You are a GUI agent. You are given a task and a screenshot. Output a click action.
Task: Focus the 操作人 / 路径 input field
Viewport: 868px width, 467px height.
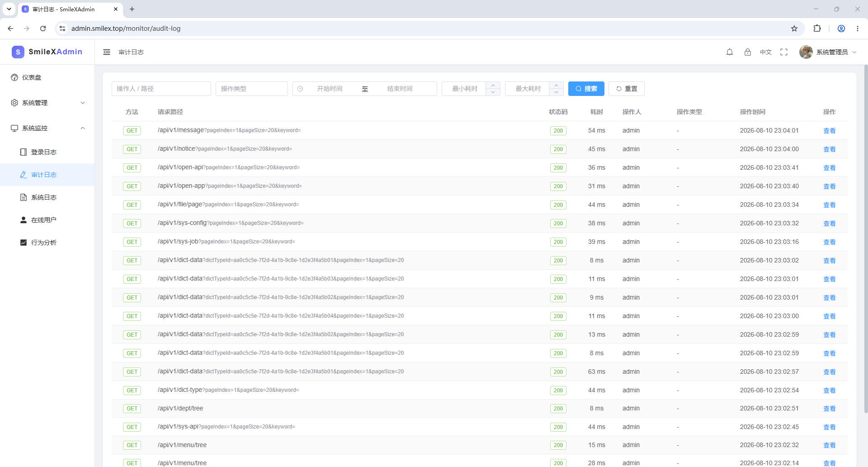coord(161,89)
